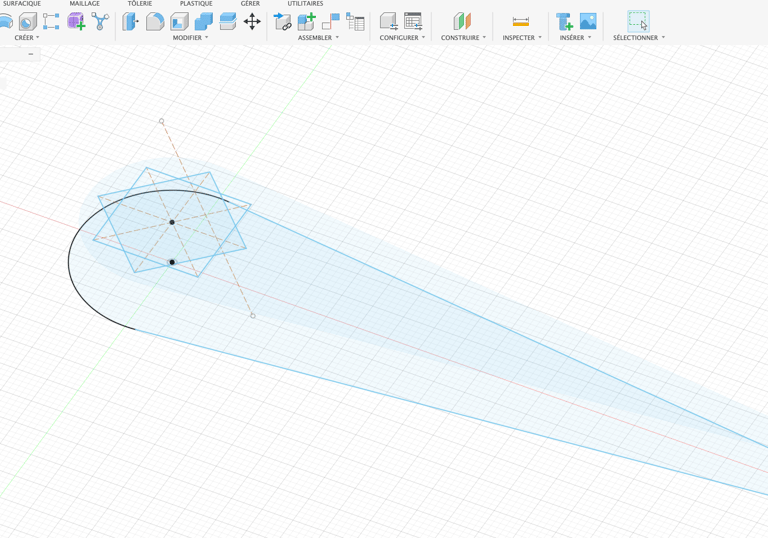The height and width of the screenshot is (538, 768).
Task: Activate the Measure ruler tool
Action: 521,22
